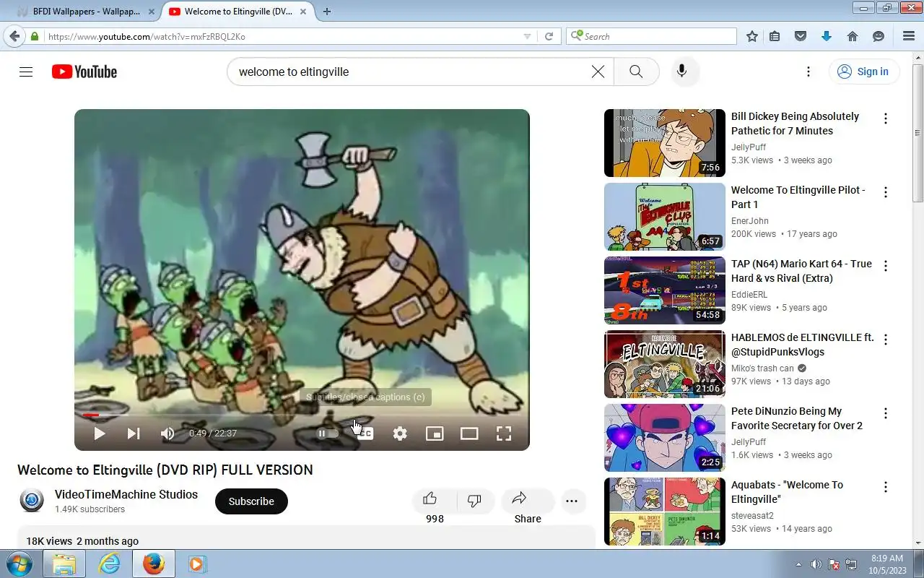Open options menu for HABLEMOS de ELTINGVILLE

tap(886, 340)
